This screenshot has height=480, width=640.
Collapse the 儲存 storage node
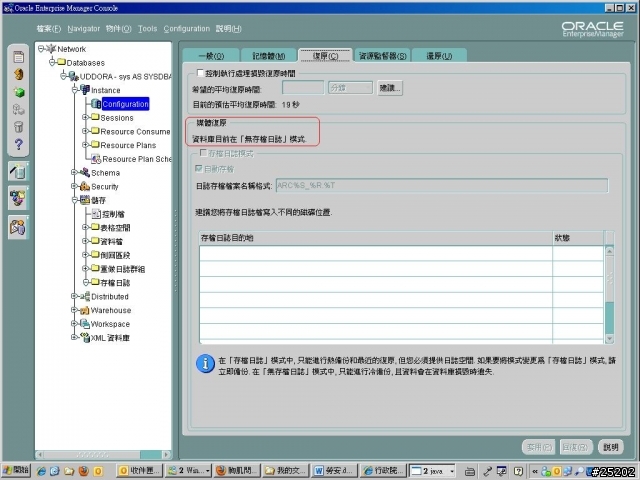(x=74, y=200)
